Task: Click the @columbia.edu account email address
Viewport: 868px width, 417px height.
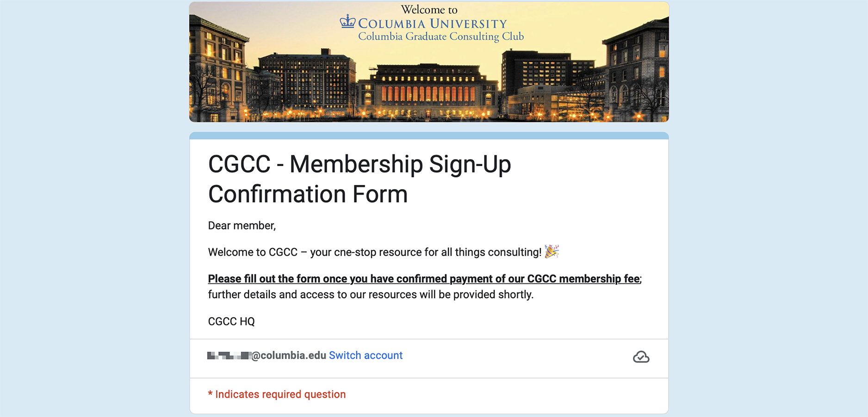Action: tap(267, 356)
